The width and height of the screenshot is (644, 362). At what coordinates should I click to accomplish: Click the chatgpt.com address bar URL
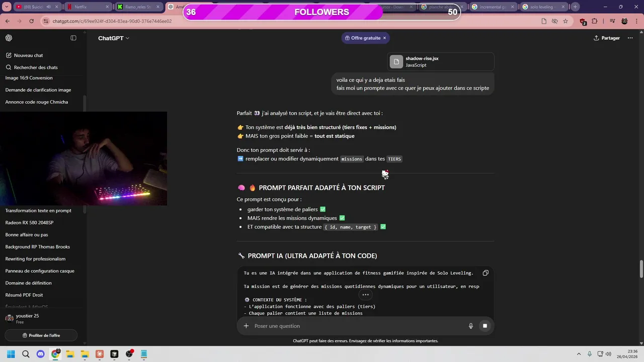(112, 21)
